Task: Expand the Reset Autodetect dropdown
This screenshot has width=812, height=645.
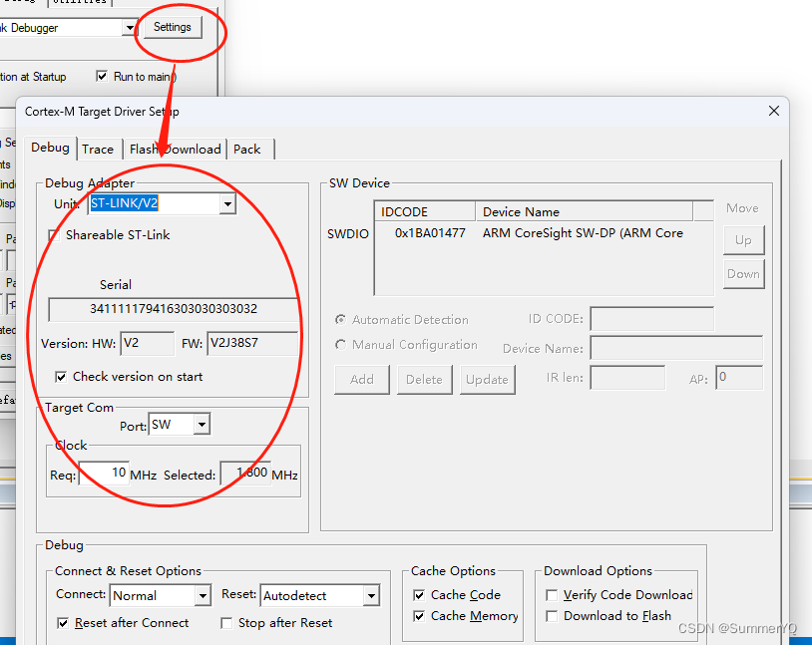Action: point(371,596)
